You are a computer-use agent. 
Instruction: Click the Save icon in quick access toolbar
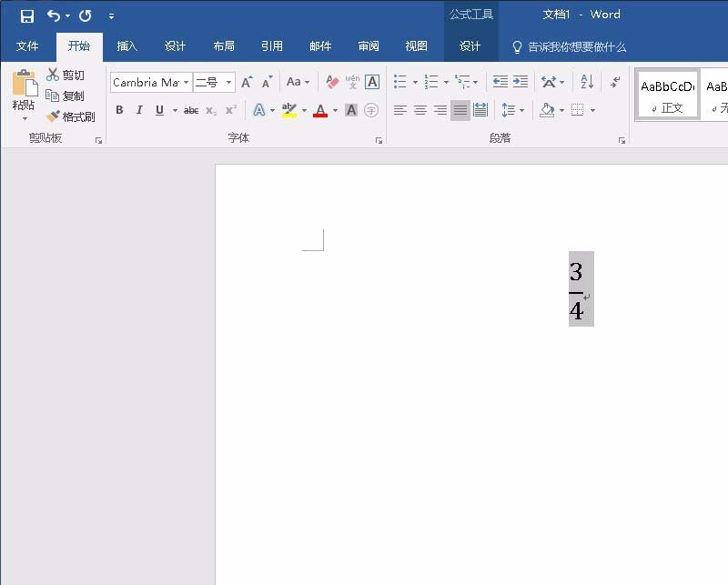27,15
